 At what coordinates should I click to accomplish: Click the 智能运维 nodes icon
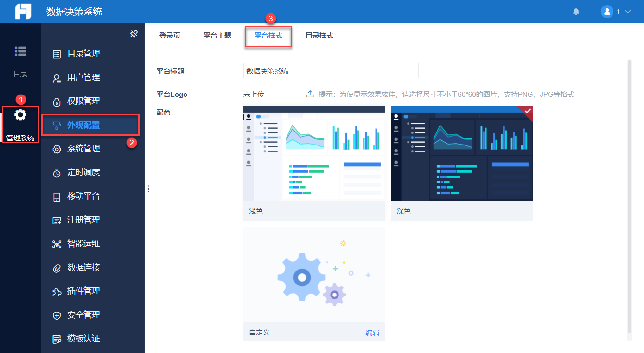click(x=57, y=244)
